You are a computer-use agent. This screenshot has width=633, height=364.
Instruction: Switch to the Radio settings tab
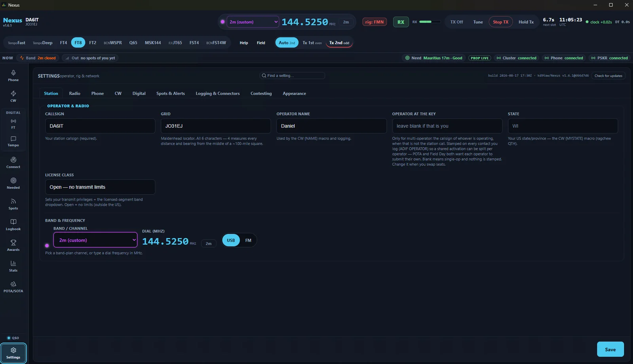[74, 93]
